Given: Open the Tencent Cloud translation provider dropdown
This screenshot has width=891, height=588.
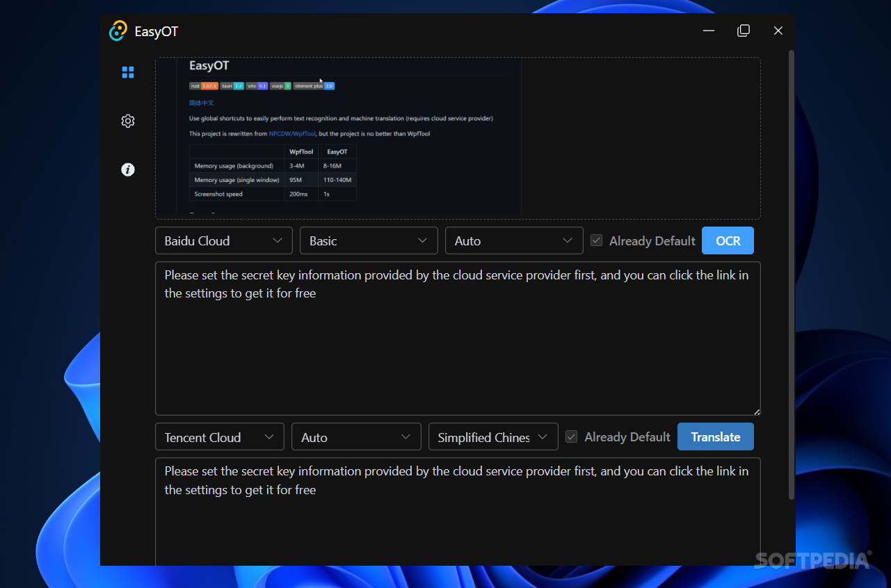Looking at the screenshot, I should pyautogui.click(x=220, y=437).
